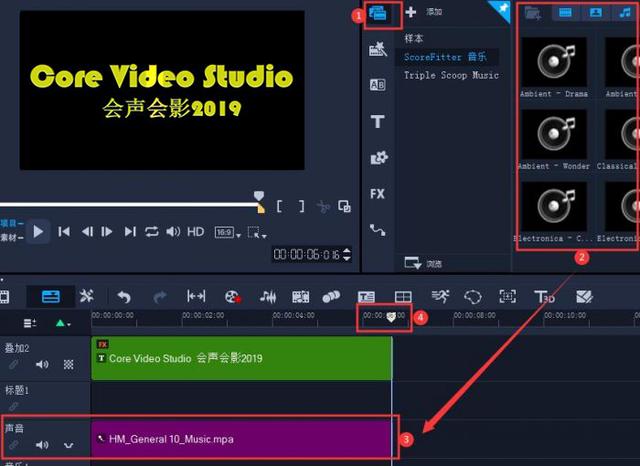640x466 pixels.
Task: Toggle show videos filter in library
Action: click(x=565, y=13)
